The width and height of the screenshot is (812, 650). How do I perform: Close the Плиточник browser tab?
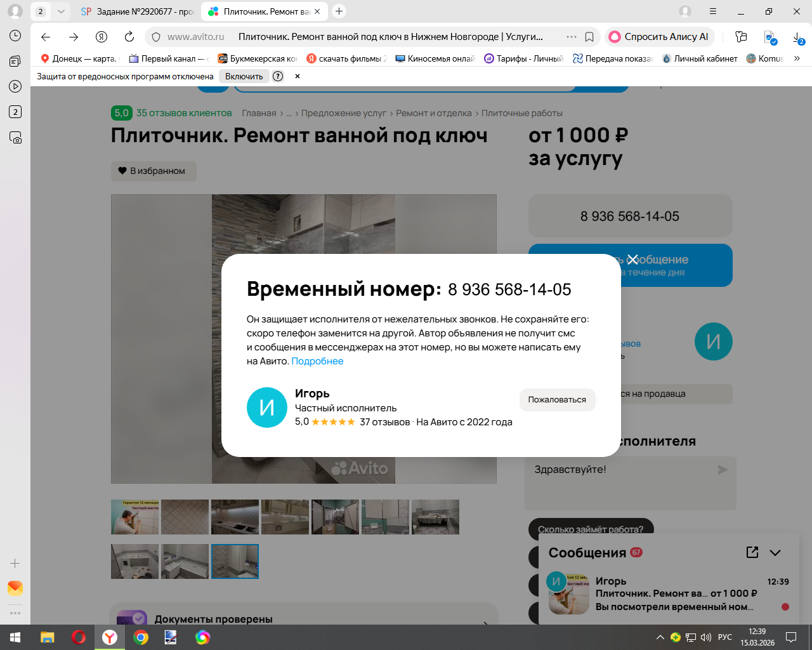[318, 11]
